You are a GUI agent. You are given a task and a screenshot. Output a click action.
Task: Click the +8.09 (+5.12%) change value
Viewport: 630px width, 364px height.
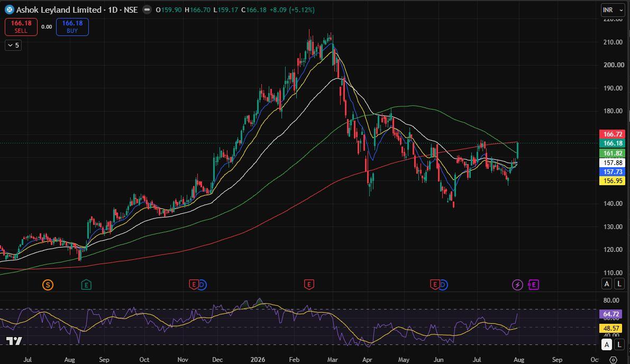click(291, 10)
